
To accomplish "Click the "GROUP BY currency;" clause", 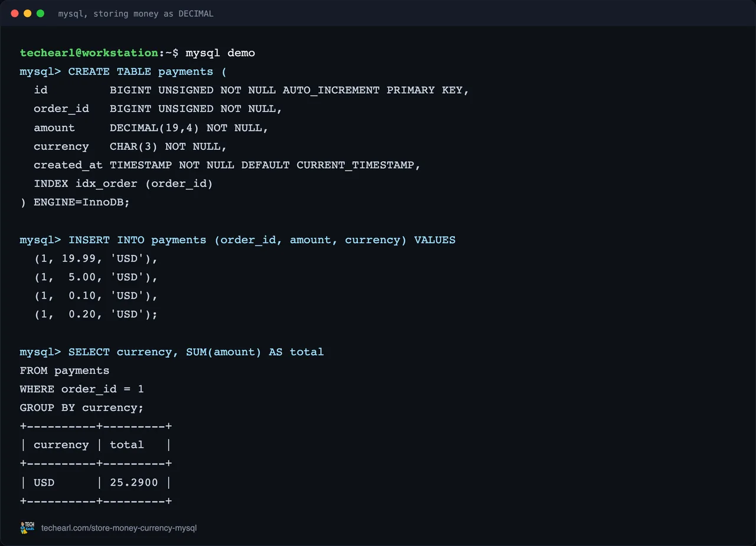I will point(82,408).
